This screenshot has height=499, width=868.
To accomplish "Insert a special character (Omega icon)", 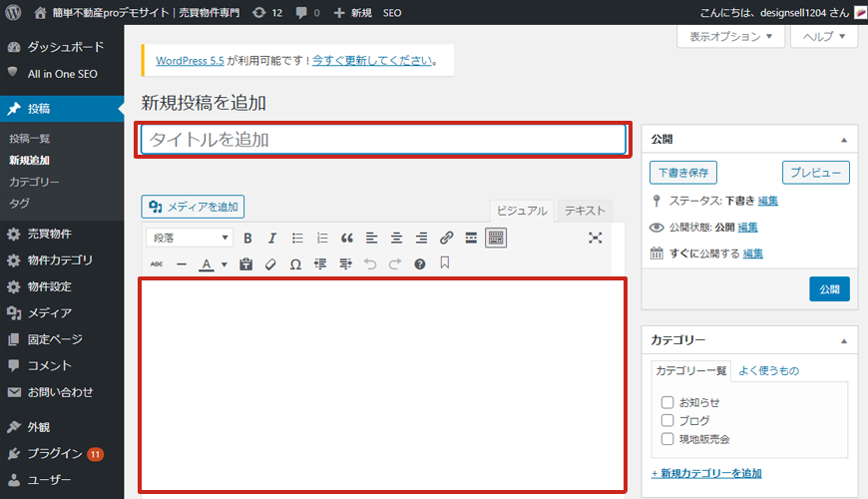I will pyautogui.click(x=295, y=264).
